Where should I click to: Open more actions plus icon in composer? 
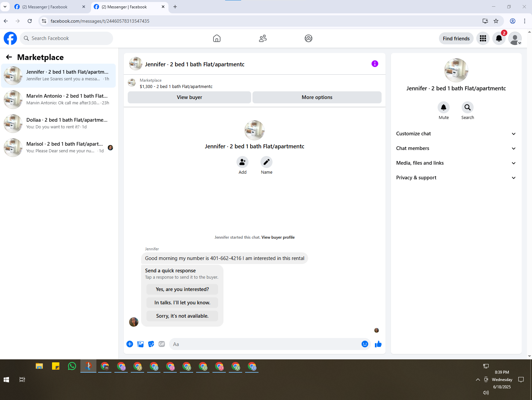pyautogui.click(x=130, y=344)
